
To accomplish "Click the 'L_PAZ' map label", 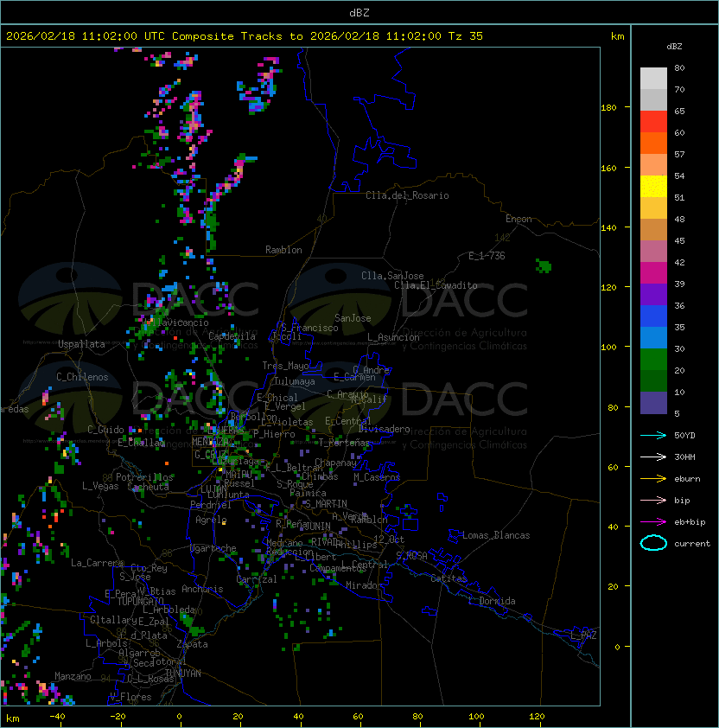I will tap(583, 635).
